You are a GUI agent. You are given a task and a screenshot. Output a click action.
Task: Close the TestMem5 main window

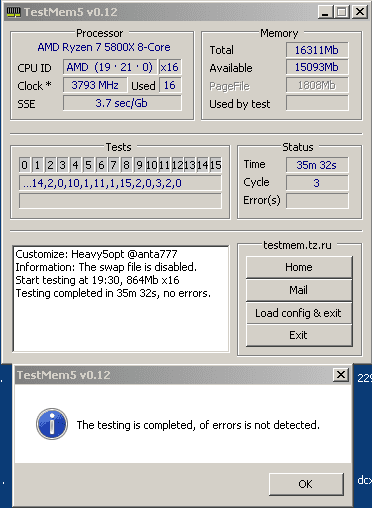[360, 12]
